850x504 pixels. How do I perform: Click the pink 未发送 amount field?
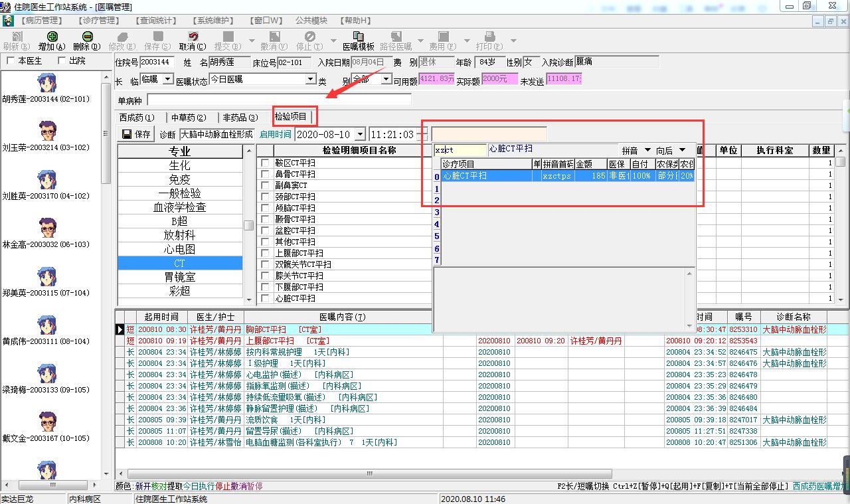[x=564, y=79]
